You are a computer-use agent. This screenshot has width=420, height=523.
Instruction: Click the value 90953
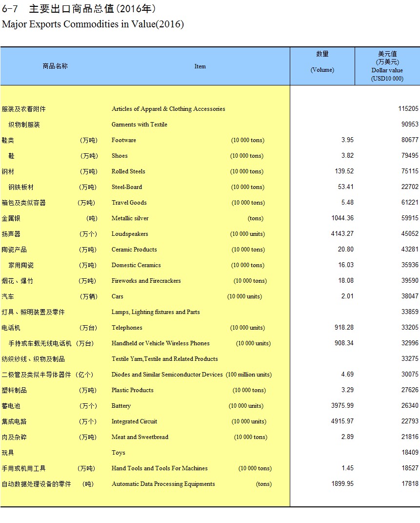point(410,124)
